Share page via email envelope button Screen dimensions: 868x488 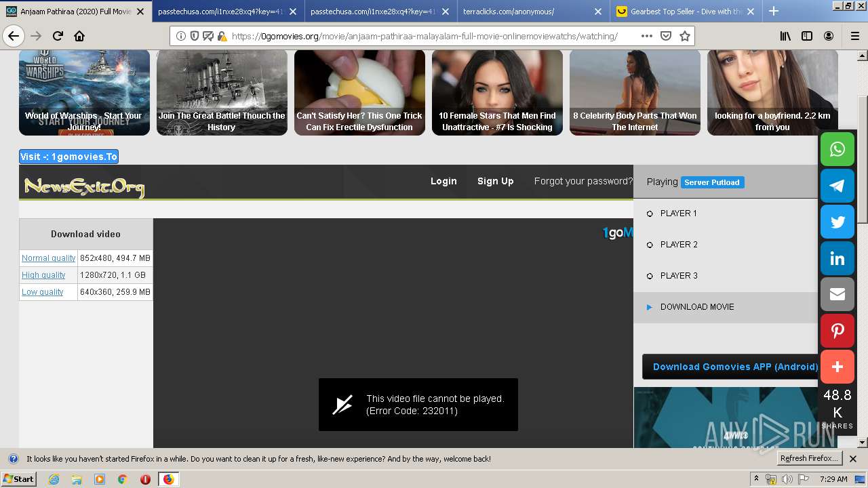(x=837, y=294)
